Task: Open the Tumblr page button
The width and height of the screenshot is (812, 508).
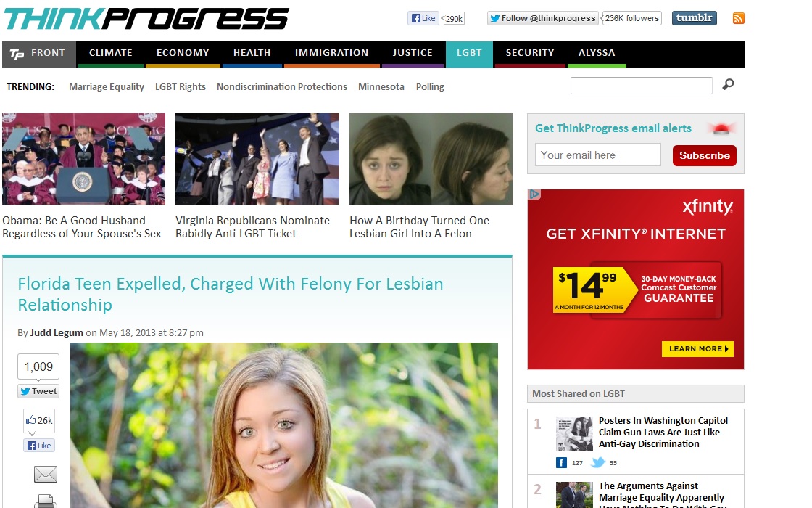Action: [694, 18]
